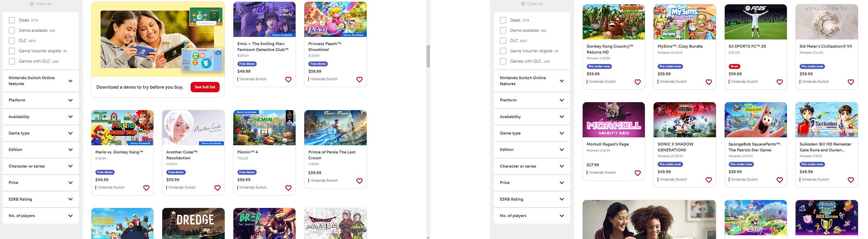The width and height of the screenshot is (868, 239).
Task: Check the Deals checkbox in right page filters
Action: (x=503, y=20)
